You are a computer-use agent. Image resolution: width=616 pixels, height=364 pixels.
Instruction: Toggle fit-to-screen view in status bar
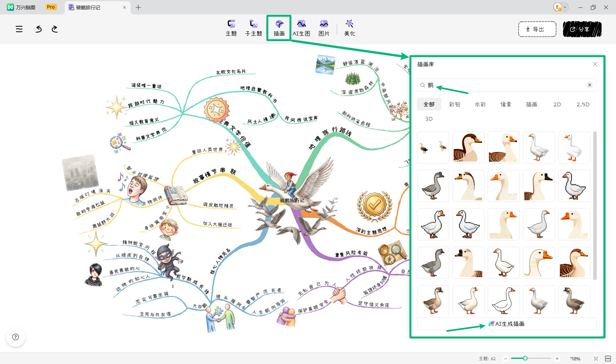596,359
